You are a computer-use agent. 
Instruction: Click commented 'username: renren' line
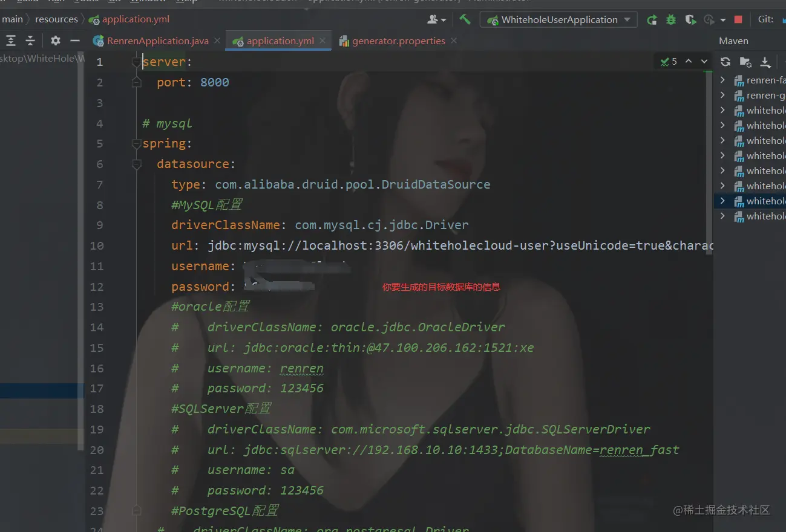tap(247, 368)
